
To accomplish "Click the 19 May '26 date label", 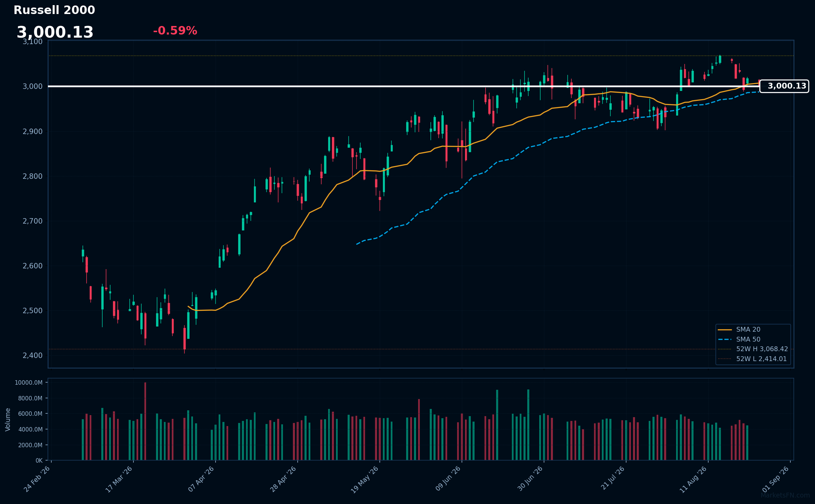I will (365, 480).
